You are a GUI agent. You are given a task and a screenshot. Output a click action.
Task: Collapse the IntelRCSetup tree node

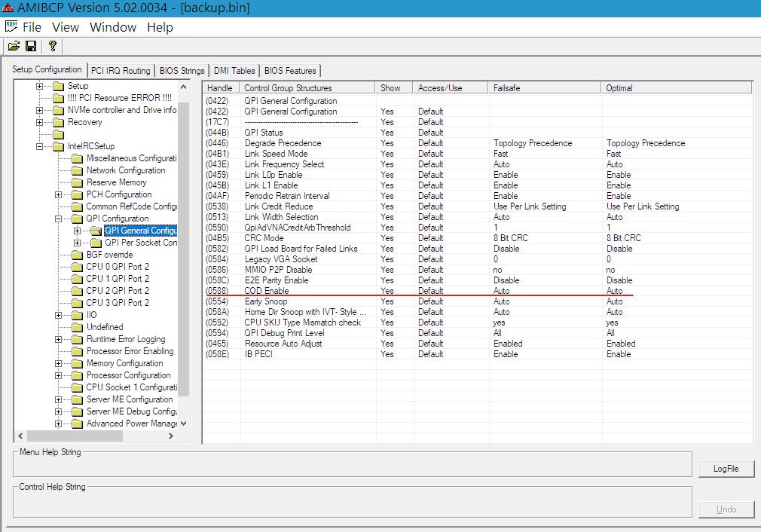[x=39, y=146]
